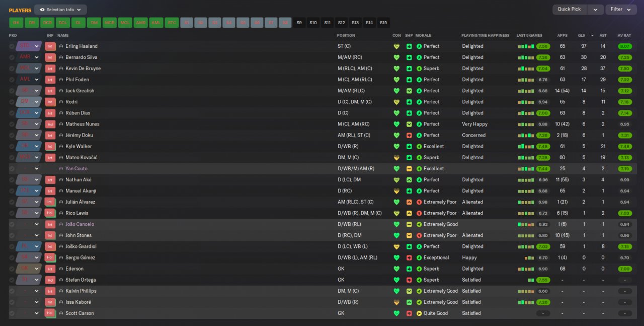The height and width of the screenshot is (326, 644).
Task: Click match sharpness icon for Julián Álvarez
Action: [409, 202]
